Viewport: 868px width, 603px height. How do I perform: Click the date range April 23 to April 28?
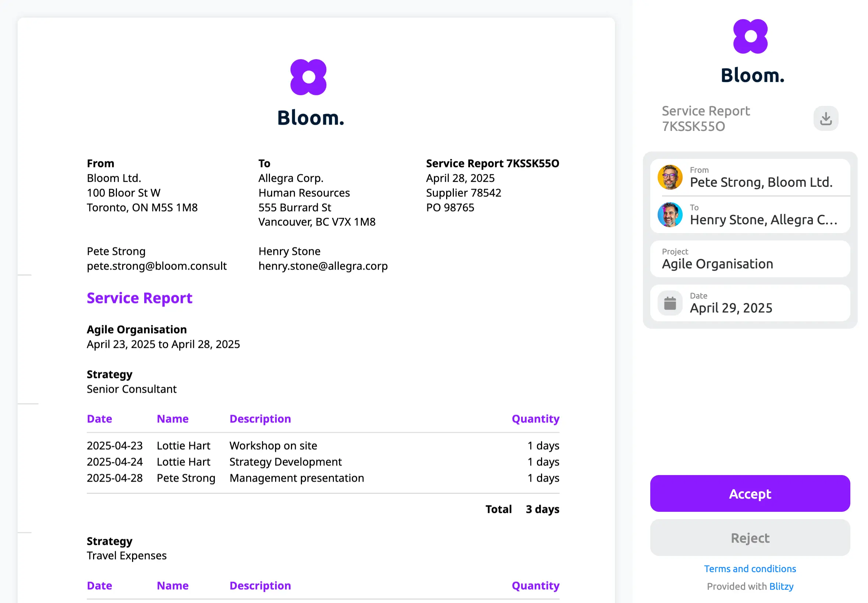click(163, 344)
